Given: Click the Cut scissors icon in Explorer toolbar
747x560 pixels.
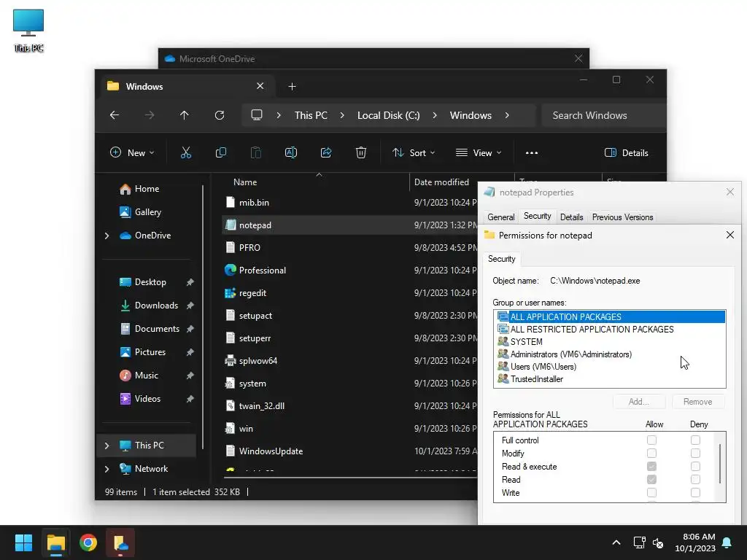Looking at the screenshot, I should coord(186,152).
